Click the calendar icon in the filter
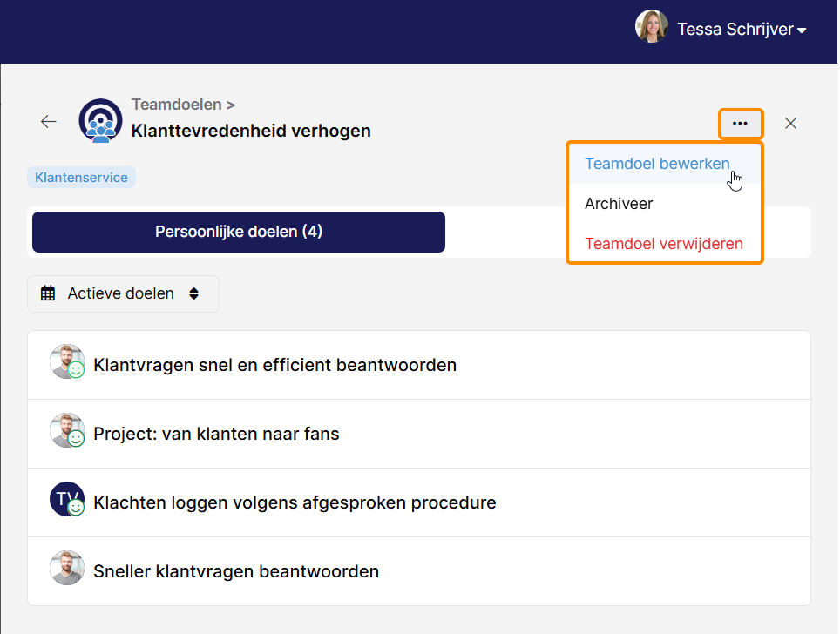The width and height of the screenshot is (840, 634). point(48,293)
